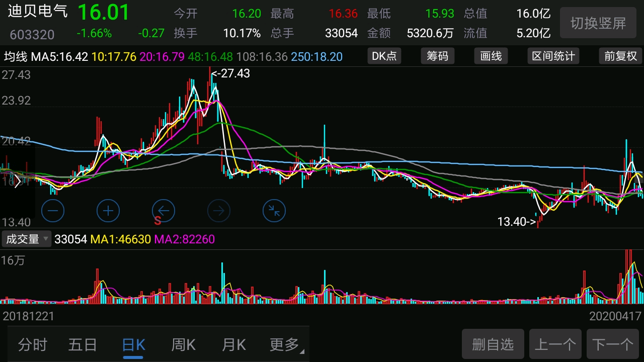Change the 前复权 adjustment setting
Viewport: 644px width, 362px height.
(x=620, y=56)
